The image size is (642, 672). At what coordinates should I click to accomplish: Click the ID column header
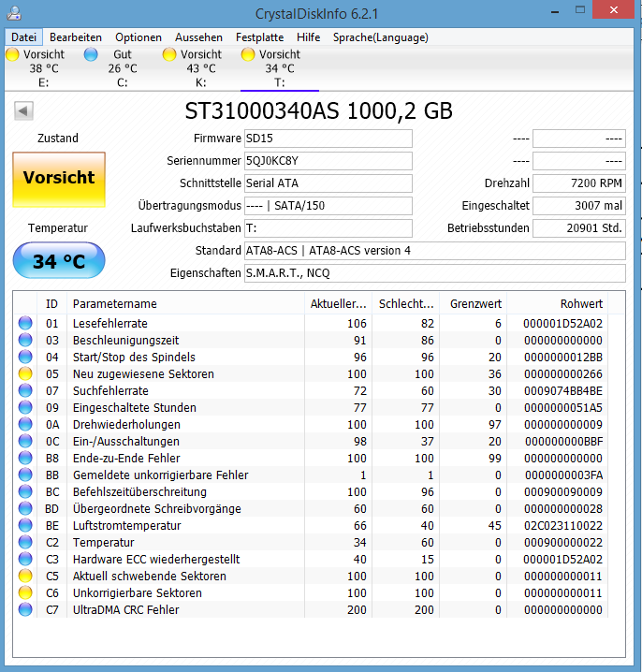pos(51,304)
